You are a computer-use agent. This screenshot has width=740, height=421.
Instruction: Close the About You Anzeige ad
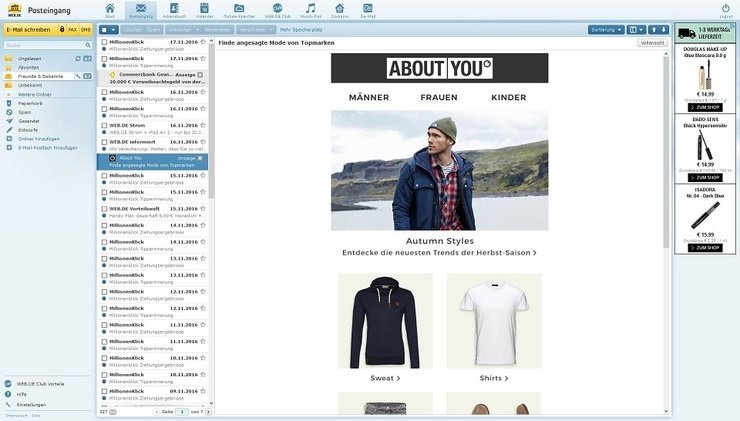(x=200, y=158)
